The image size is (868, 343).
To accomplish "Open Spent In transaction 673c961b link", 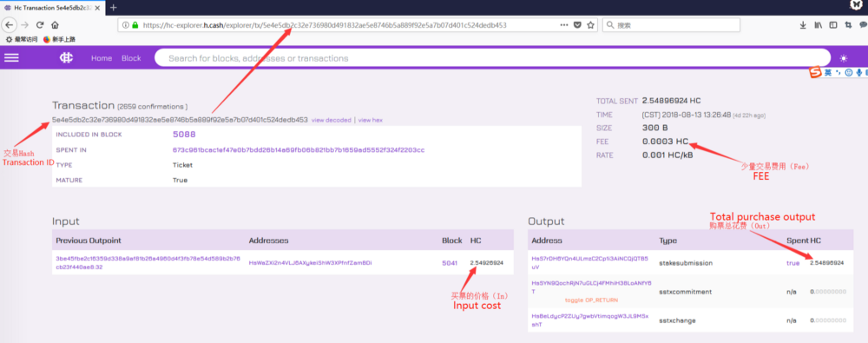I will click(x=299, y=149).
